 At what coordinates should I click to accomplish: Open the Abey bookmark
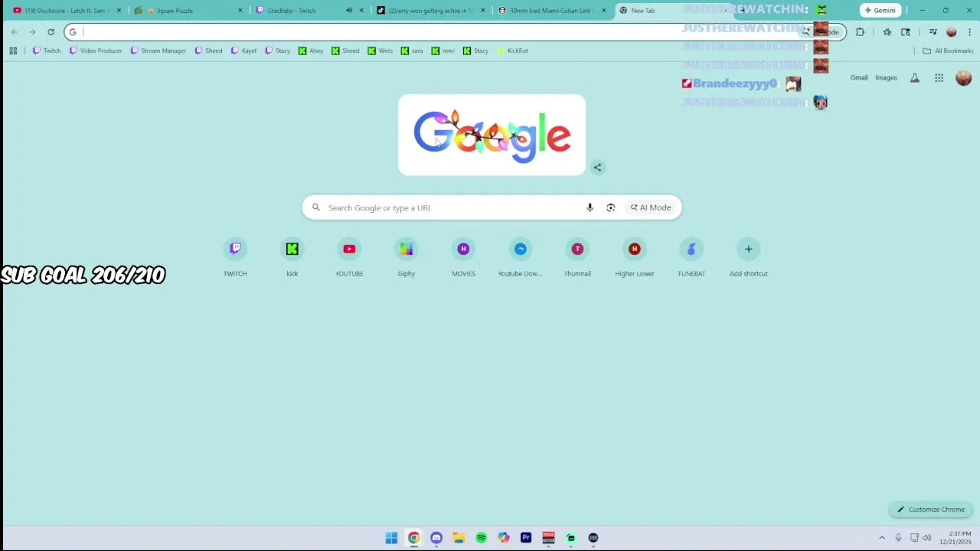[311, 51]
